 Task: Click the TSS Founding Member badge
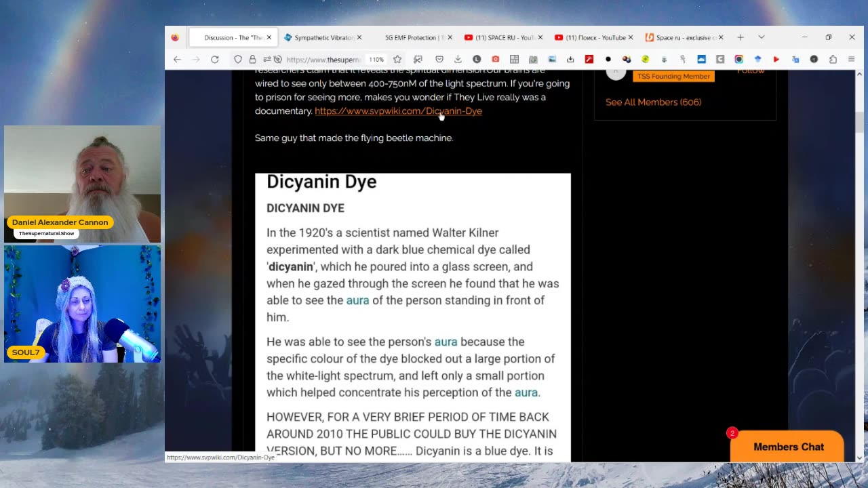(x=673, y=77)
